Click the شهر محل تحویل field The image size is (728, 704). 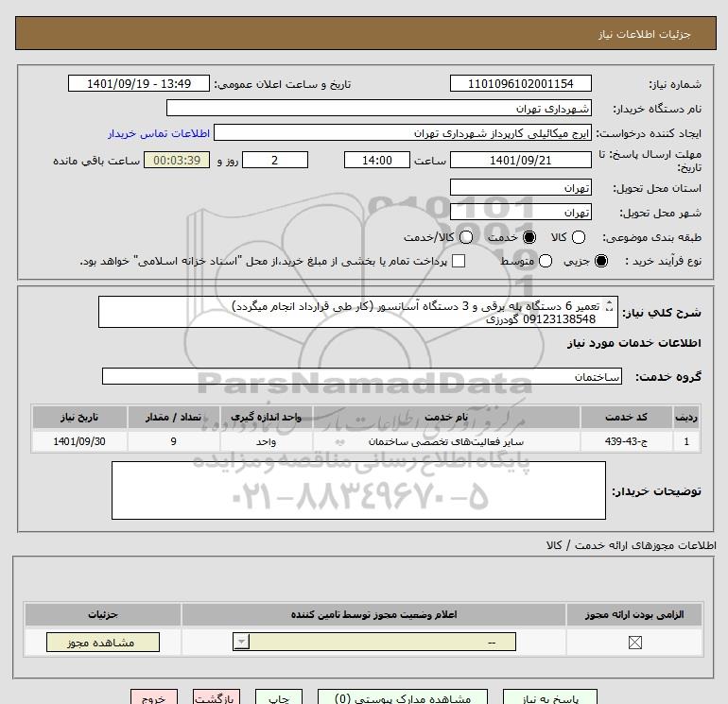click(x=520, y=212)
